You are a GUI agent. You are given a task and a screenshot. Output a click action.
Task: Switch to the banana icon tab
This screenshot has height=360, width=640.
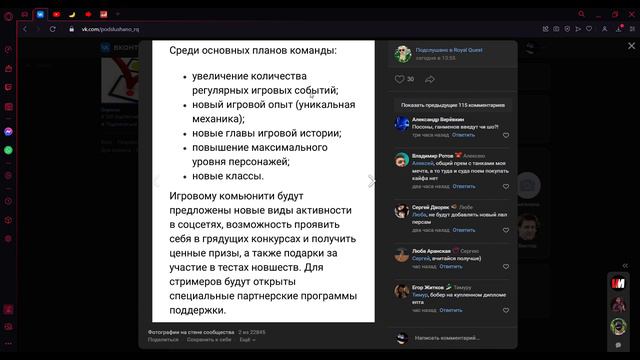click(72, 14)
